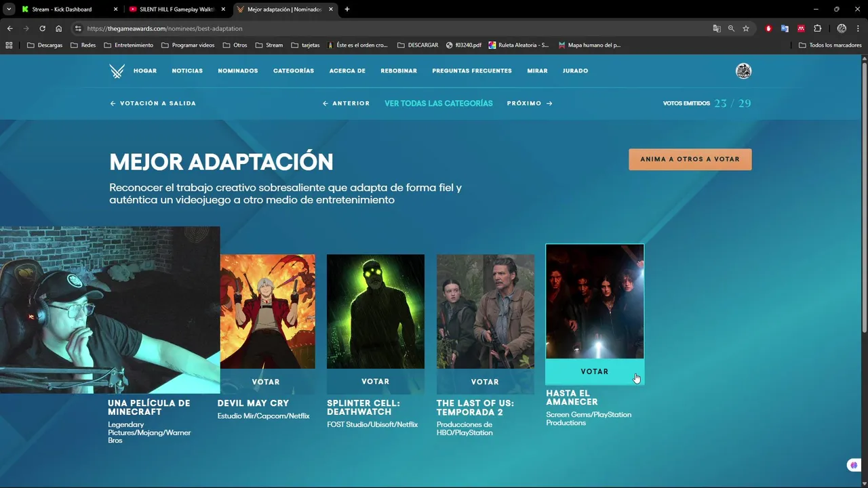
Task: Click ANIMA A OTROS A VOTAR button
Action: point(690,159)
